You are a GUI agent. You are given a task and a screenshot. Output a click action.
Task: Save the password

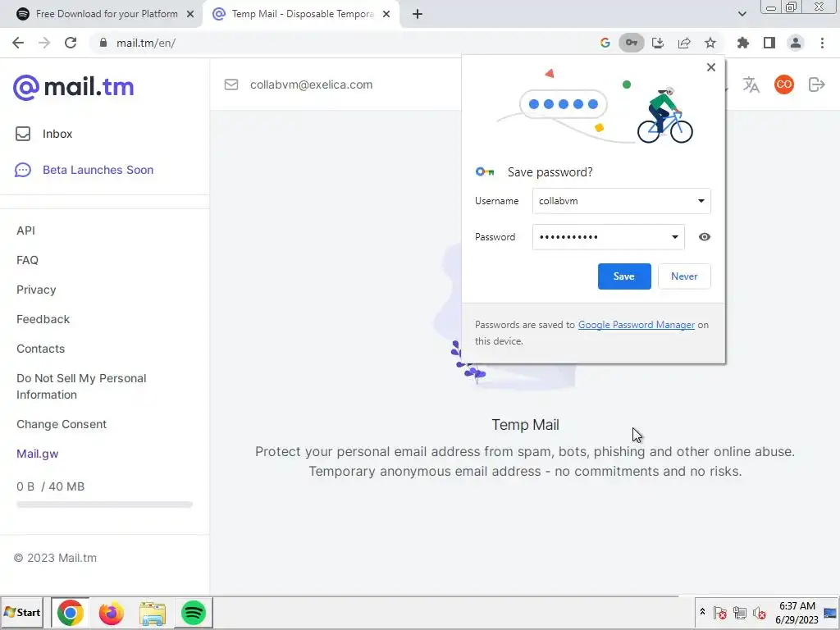click(624, 276)
